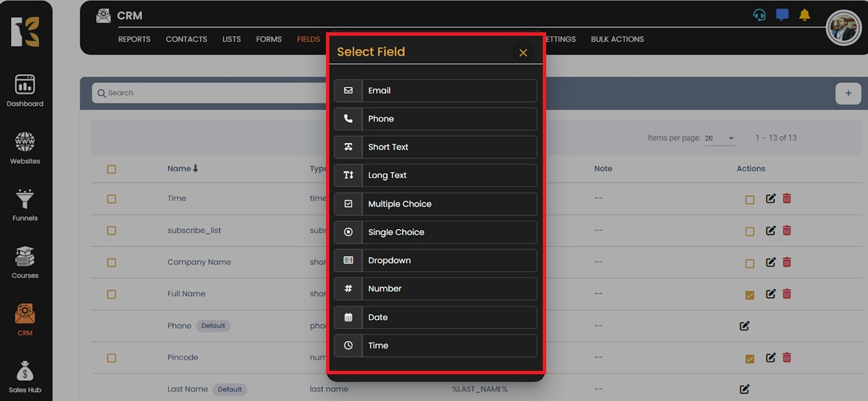
Task: Open Dashboard from the sidebar
Action: click(25, 91)
